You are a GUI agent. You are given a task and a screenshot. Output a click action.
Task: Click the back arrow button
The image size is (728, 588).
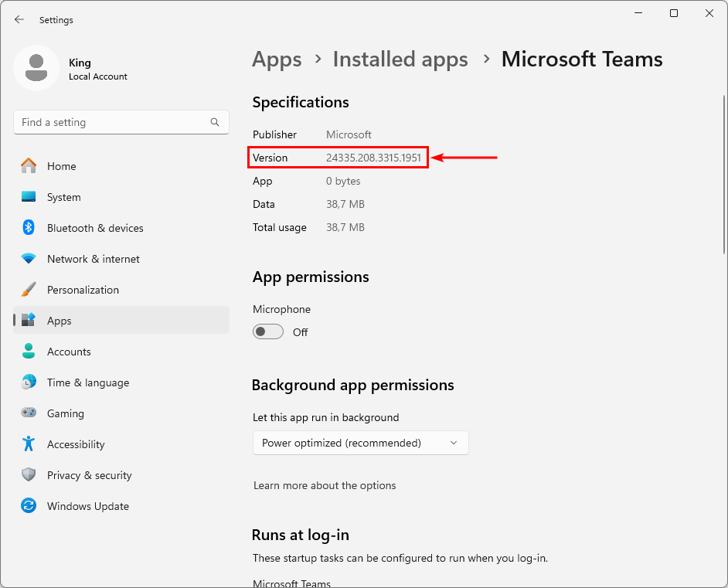19,19
